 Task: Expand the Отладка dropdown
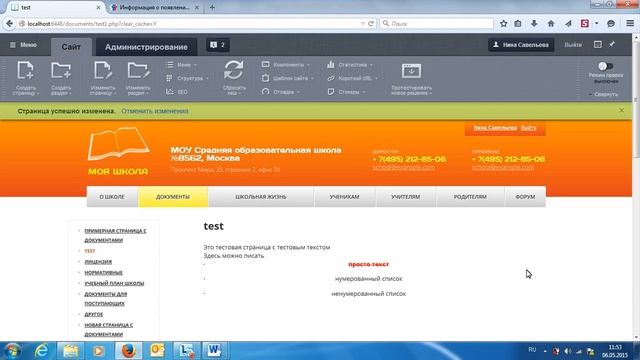[281, 92]
